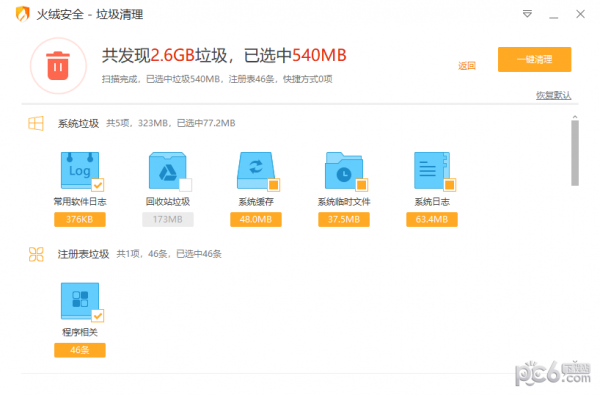This screenshot has height=395, width=600.
Task: Toggle the 系统临时文件 checkbox
Action: point(362,185)
